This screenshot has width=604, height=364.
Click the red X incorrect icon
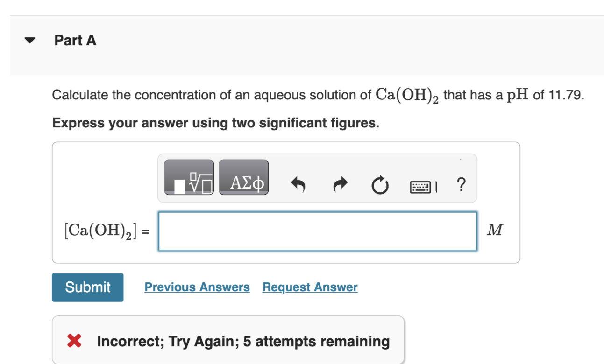point(73,341)
